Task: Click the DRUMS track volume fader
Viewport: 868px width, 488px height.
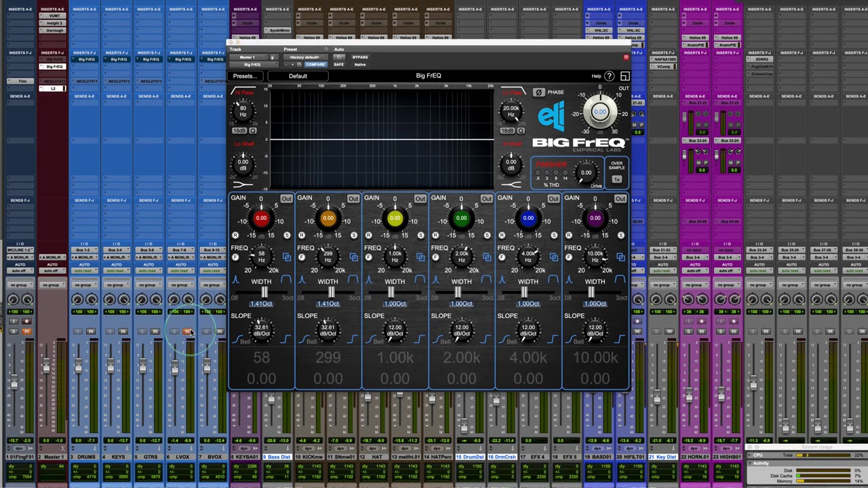Action: click(x=78, y=366)
